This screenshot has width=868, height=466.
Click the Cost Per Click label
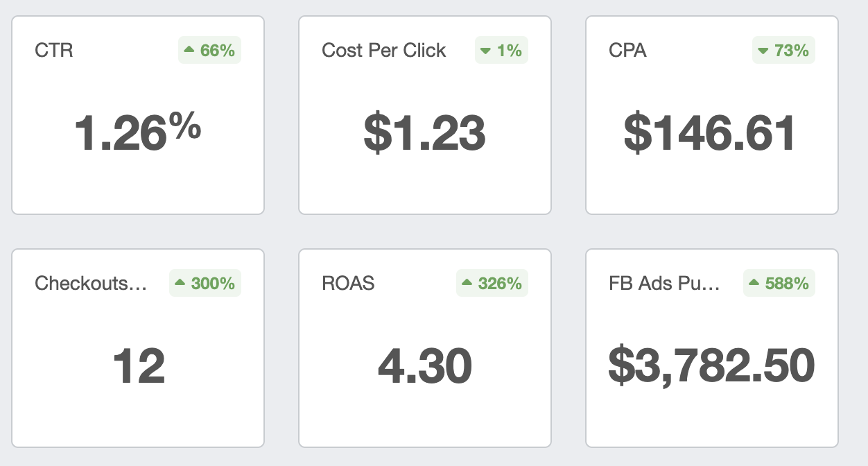point(384,51)
